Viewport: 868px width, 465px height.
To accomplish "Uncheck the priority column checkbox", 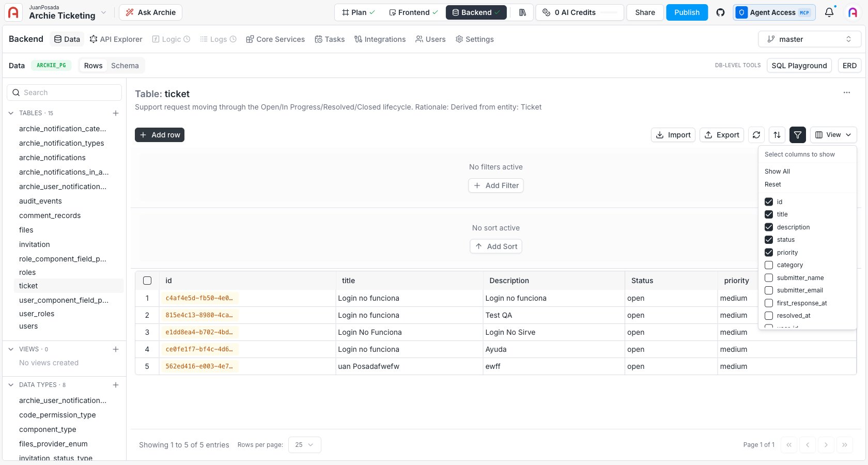I will [x=769, y=253].
